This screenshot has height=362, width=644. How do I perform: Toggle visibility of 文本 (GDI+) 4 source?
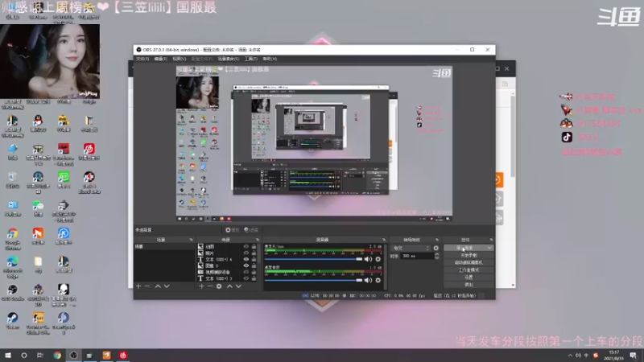(x=246, y=259)
